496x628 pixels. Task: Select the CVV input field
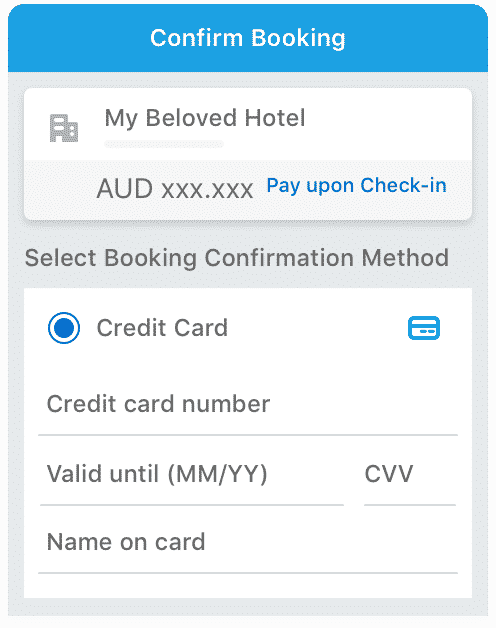pos(410,475)
